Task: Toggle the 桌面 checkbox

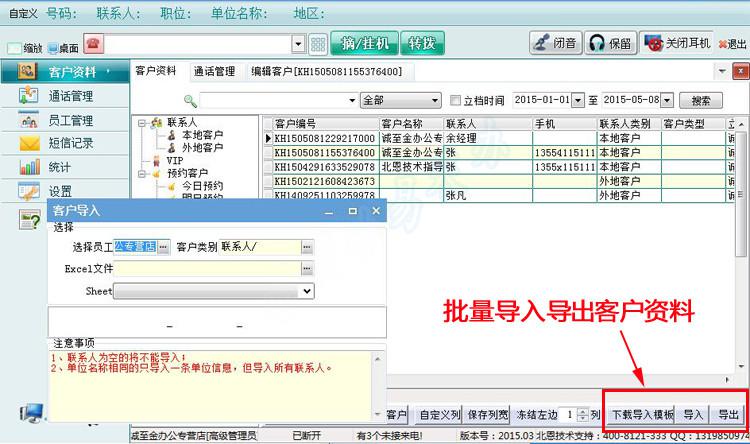Action: coord(50,47)
